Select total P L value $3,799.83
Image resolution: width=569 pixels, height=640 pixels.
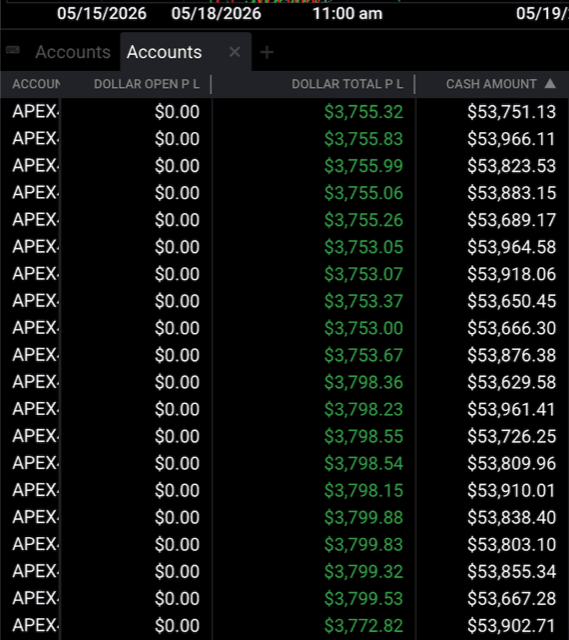tap(363, 544)
